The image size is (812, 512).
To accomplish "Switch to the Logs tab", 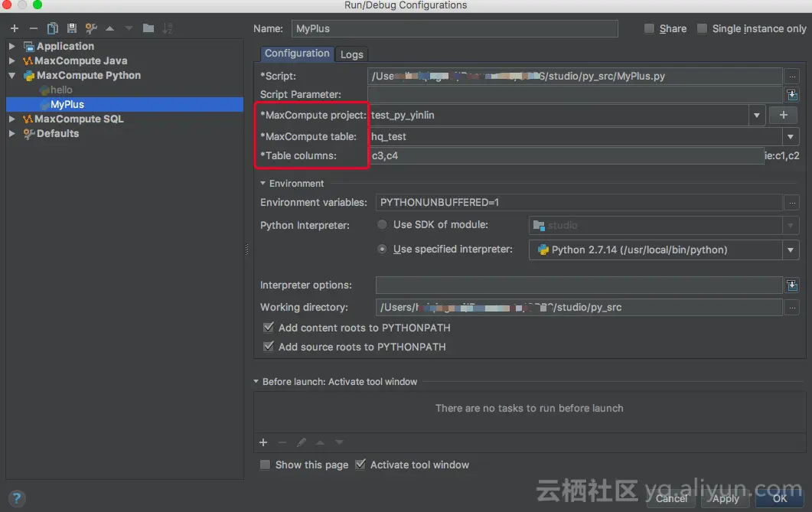I will click(351, 54).
